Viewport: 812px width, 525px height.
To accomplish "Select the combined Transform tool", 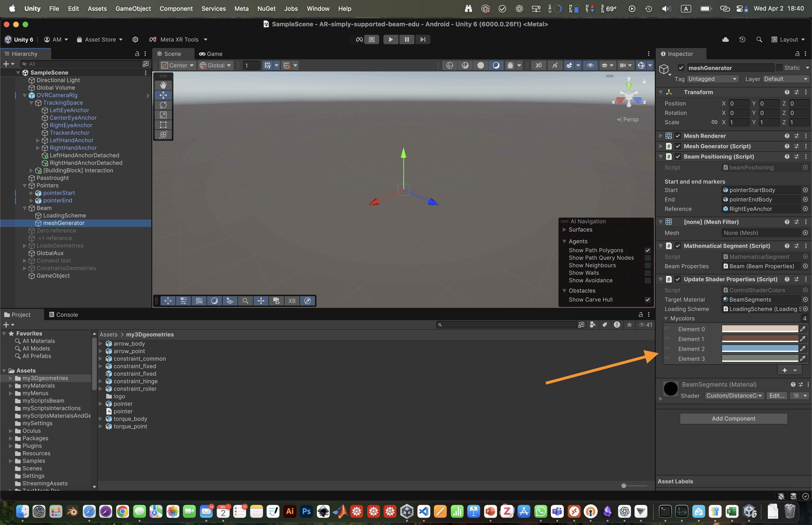I will coord(163,135).
